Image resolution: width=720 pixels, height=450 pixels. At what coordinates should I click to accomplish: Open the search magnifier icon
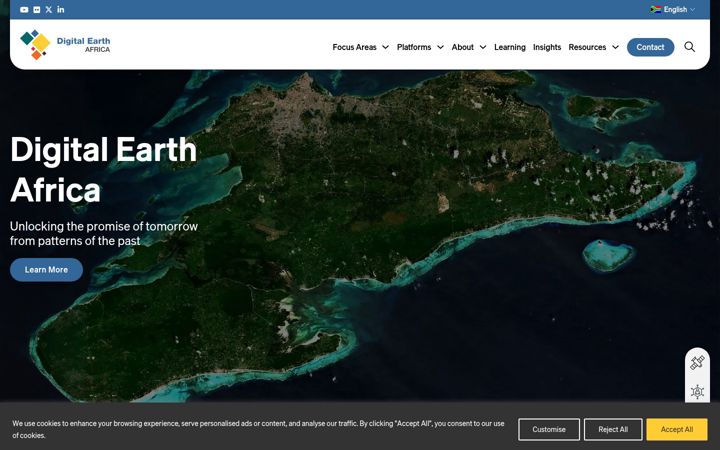[x=689, y=47]
